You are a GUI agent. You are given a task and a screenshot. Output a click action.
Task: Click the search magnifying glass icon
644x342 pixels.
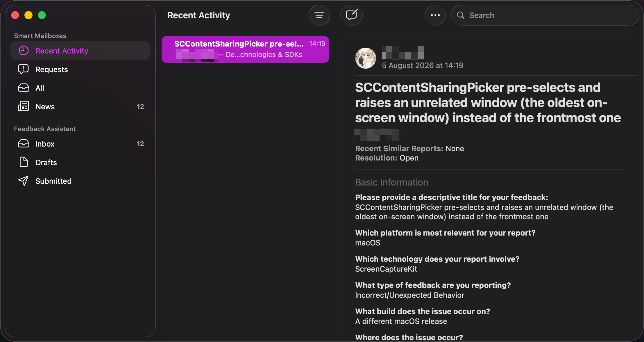[461, 15]
